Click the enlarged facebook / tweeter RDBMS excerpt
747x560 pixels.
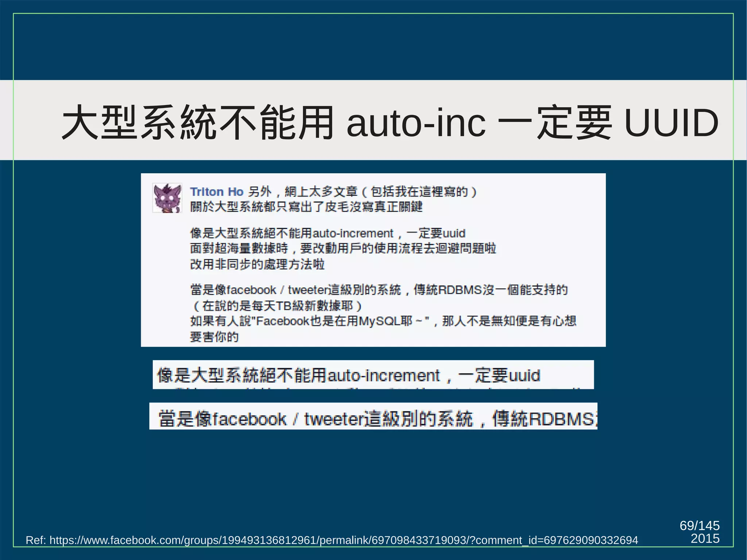click(373, 416)
